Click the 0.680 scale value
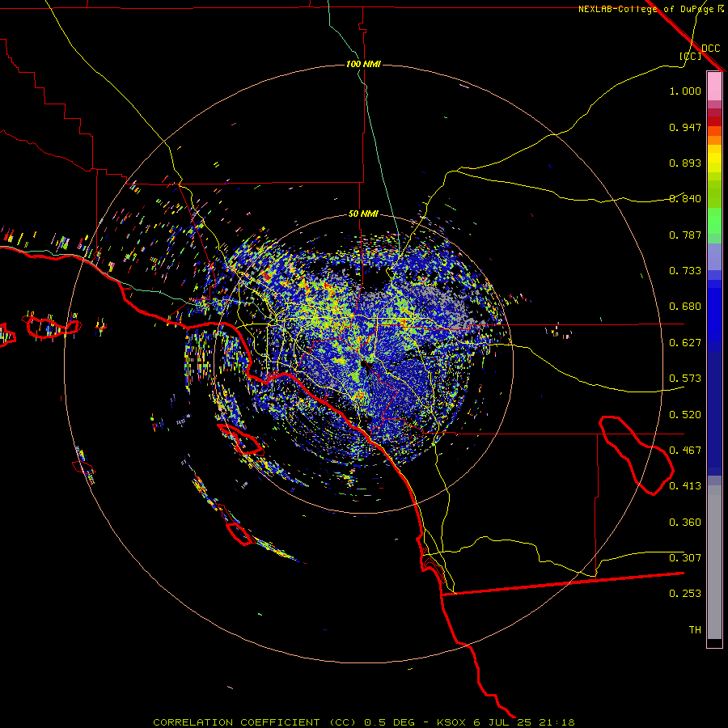 tap(685, 307)
